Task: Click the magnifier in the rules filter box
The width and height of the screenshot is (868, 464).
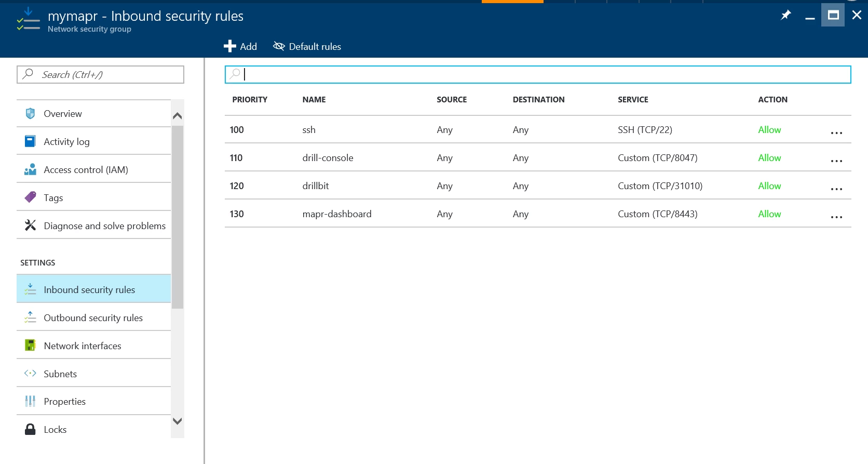Action: pos(235,74)
